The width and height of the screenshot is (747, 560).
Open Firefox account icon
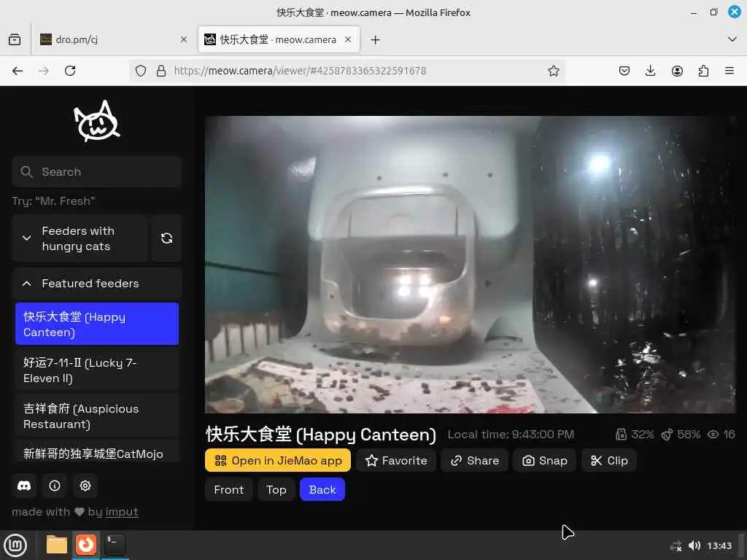[677, 71]
